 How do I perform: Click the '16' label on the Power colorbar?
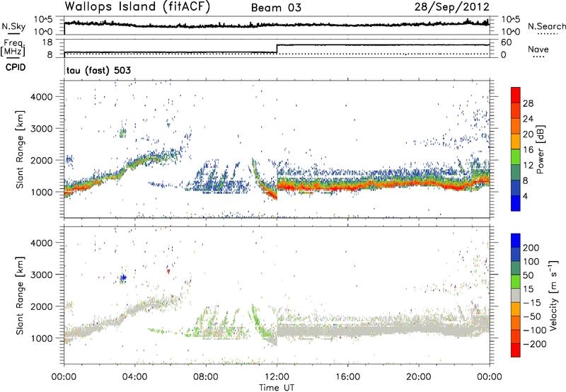pos(528,150)
